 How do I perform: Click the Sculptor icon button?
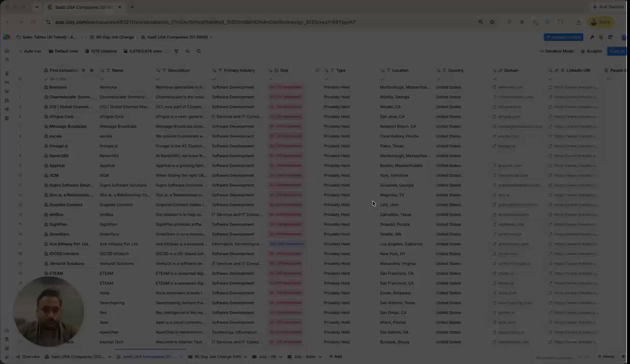coord(592,51)
